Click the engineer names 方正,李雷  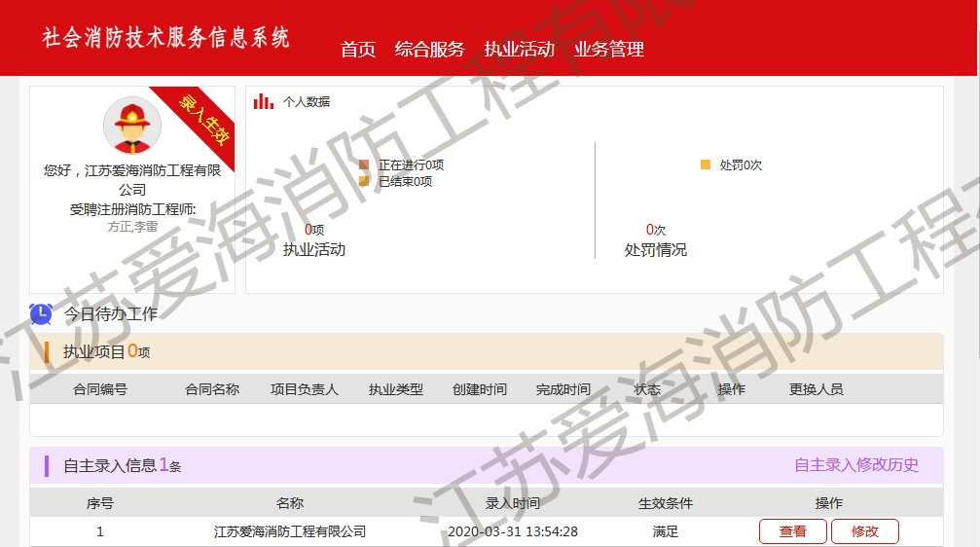tap(132, 227)
